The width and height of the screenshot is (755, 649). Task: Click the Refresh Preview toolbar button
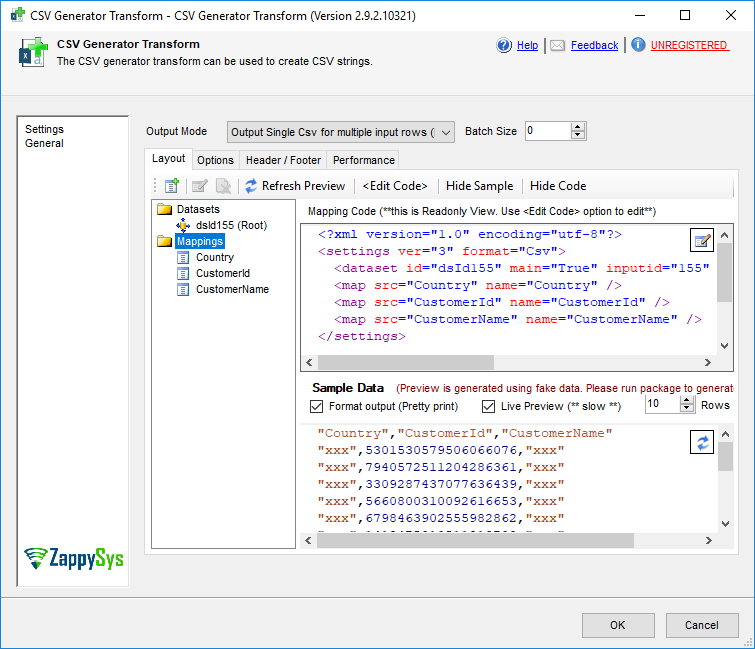point(295,186)
